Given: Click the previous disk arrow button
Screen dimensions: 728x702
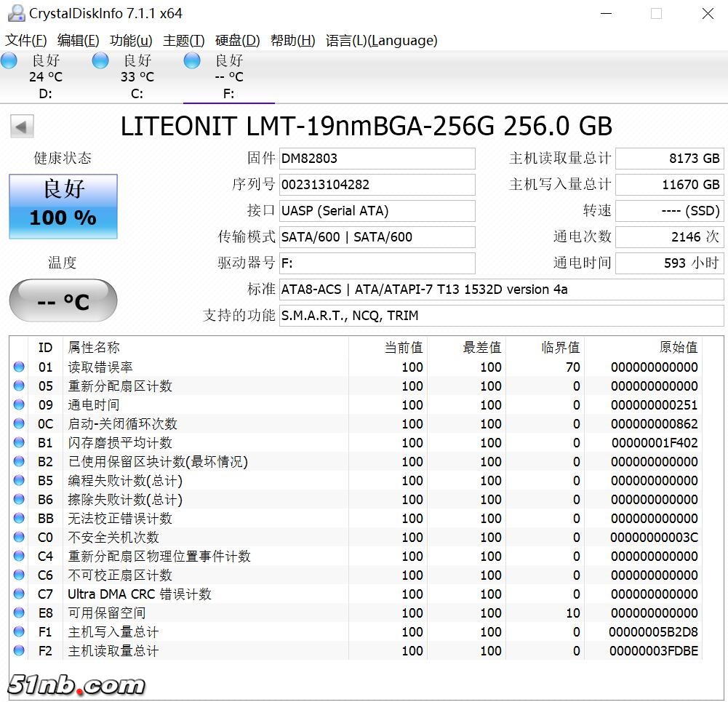Looking at the screenshot, I should tap(22, 127).
